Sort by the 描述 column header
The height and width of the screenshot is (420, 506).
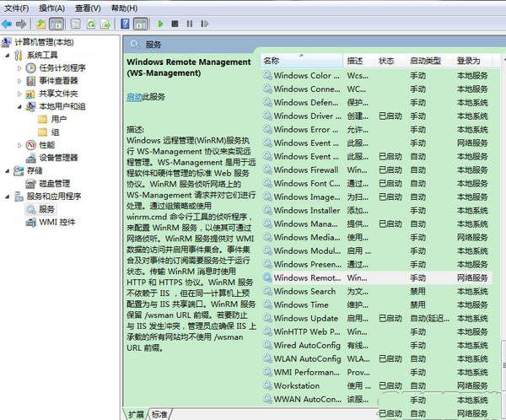coord(358,61)
